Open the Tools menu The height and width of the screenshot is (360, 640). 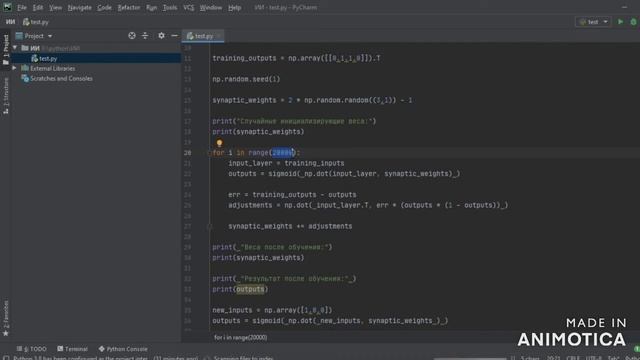pos(170,7)
